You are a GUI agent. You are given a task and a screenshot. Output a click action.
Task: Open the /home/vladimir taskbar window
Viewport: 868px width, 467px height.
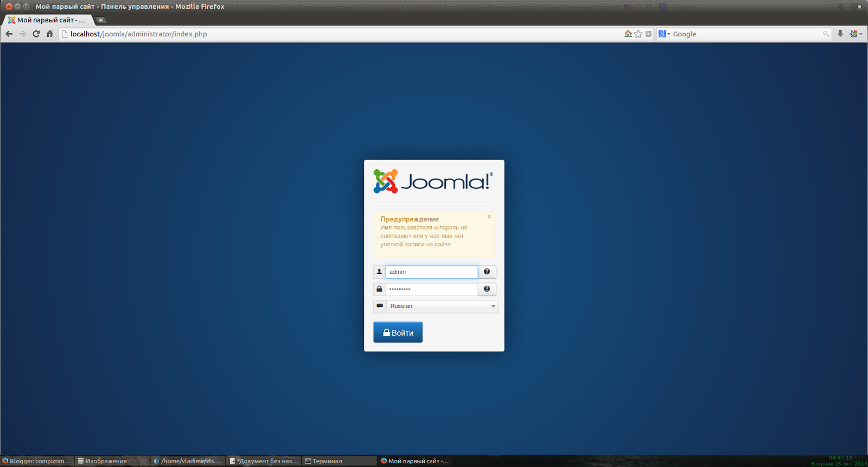pyautogui.click(x=187, y=461)
